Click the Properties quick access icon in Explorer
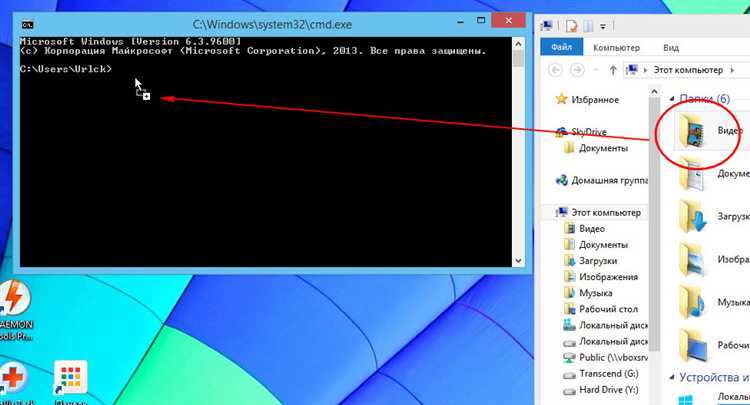This screenshot has height=405, width=750. (572, 26)
